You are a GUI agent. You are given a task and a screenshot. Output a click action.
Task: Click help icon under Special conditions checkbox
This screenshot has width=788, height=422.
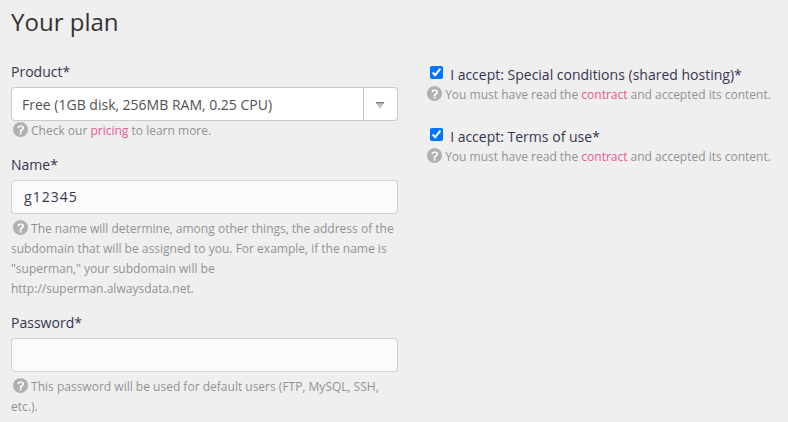coord(434,94)
